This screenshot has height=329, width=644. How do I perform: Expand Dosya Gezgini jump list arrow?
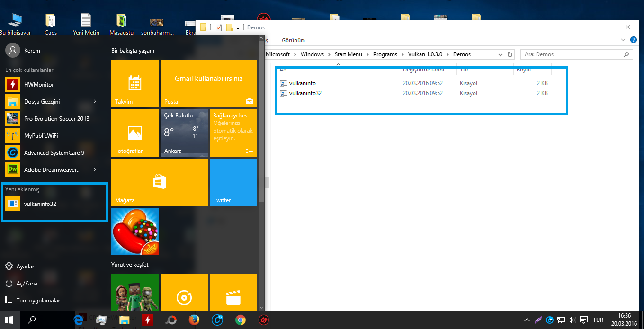[95, 102]
